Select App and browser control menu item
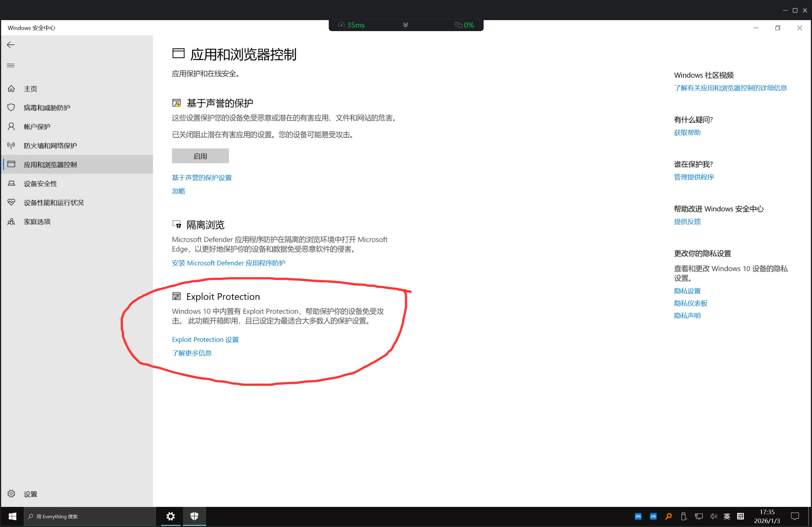The height and width of the screenshot is (527, 812). pyautogui.click(x=50, y=164)
